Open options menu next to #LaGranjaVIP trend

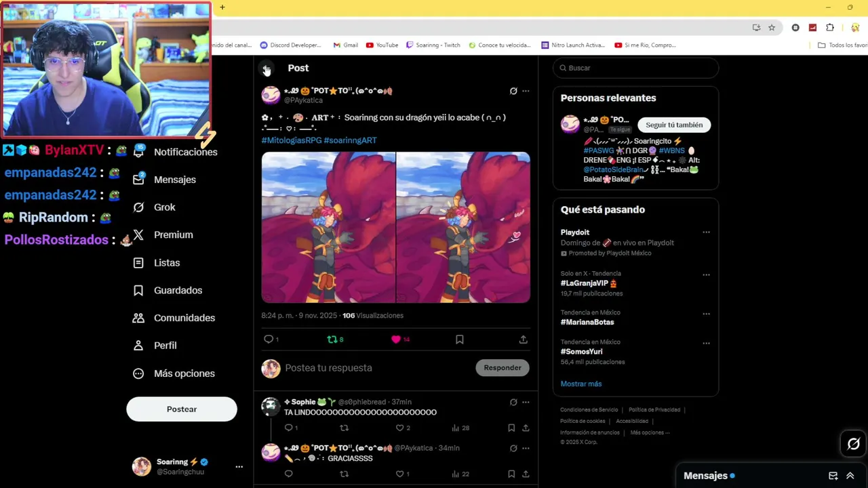click(706, 274)
